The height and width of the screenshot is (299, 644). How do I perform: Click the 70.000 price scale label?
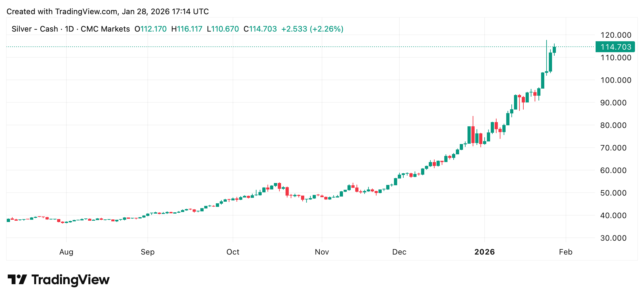pos(616,148)
